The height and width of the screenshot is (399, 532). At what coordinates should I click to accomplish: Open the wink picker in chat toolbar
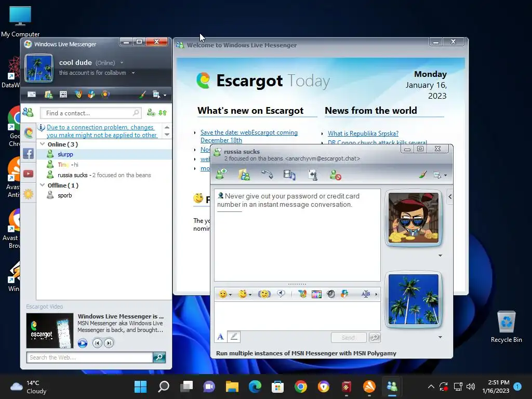[x=245, y=294]
